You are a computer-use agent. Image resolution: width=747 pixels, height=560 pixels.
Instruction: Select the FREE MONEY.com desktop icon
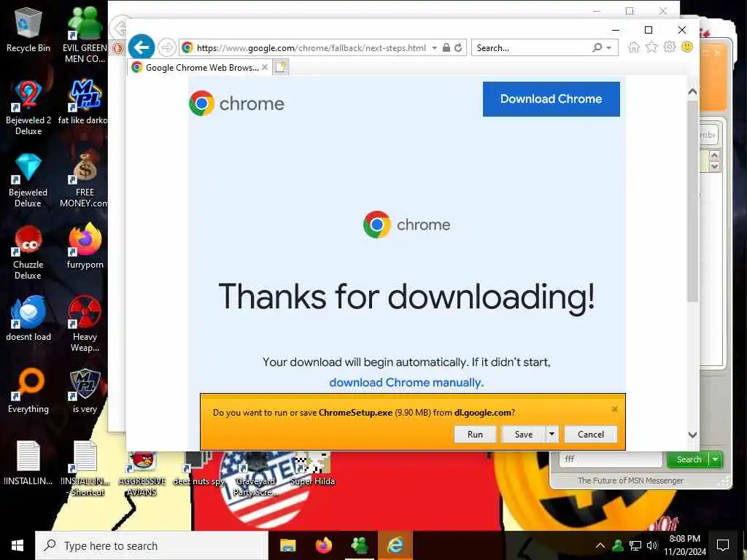85,180
